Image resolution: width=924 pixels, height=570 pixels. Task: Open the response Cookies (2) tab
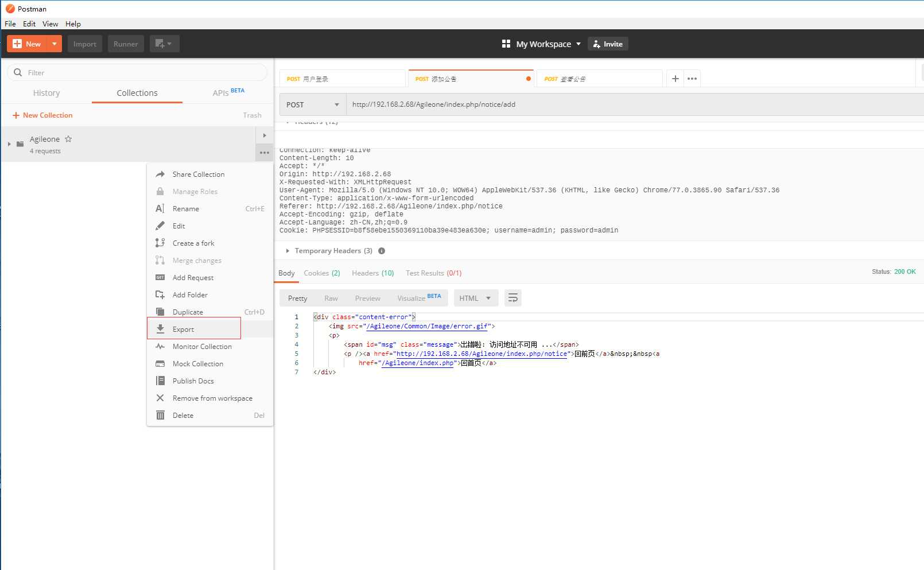[322, 273]
